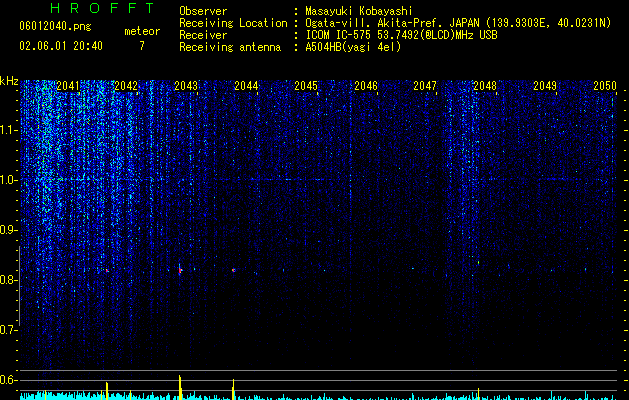The height and width of the screenshot is (400, 629).
Task: Click the Observer field label
Action: pos(203,11)
